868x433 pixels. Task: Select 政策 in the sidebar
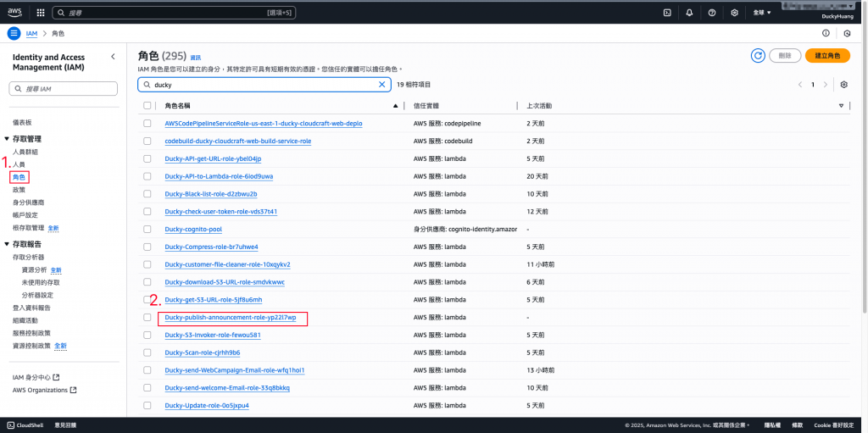pos(19,190)
